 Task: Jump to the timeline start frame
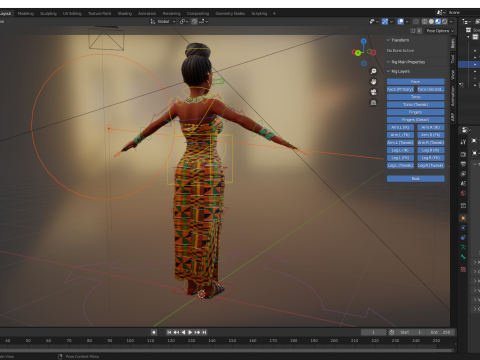(x=169, y=332)
